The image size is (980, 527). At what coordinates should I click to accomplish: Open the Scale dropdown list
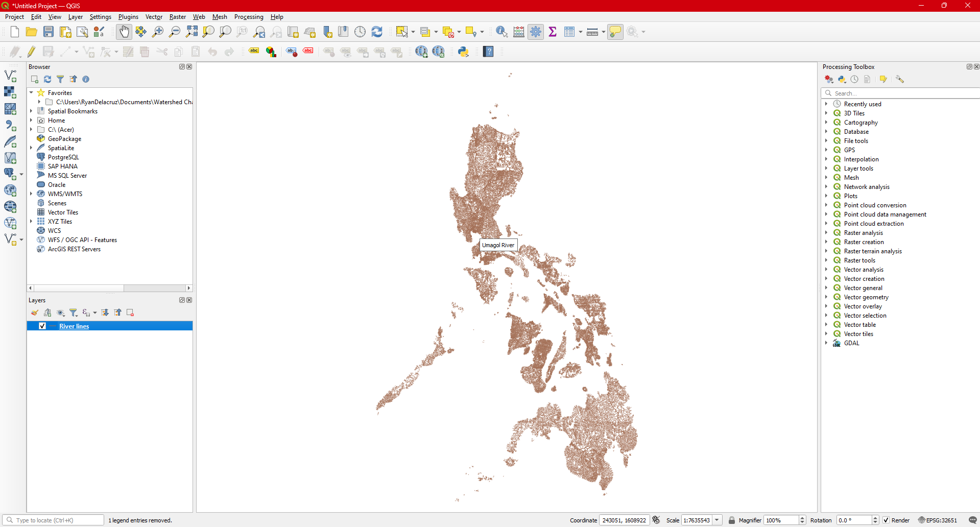click(x=717, y=520)
